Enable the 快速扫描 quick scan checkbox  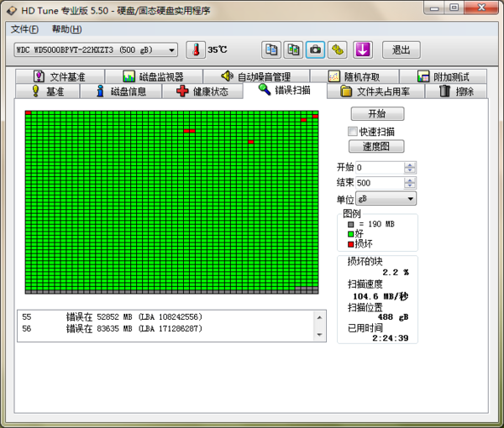(353, 131)
